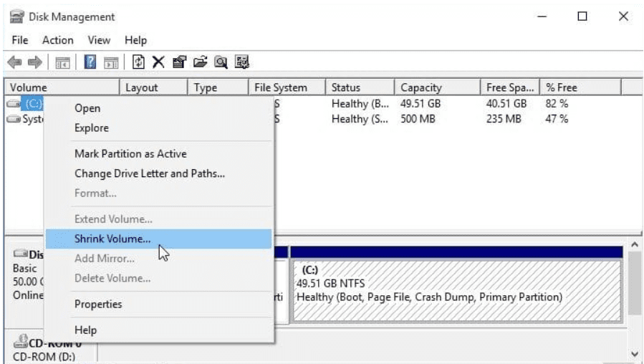Sort by the Volume column header
The height and width of the screenshot is (364, 644).
point(62,87)
